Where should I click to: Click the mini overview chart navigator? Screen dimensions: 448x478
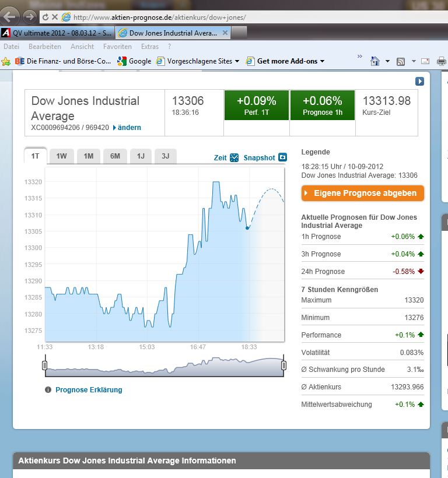(x=164, y=366)
